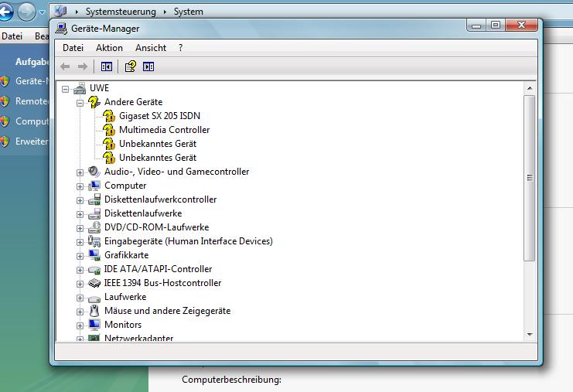Click the warning icon beside Multimedia Controller
This screenshot has width=573, height=392.
(109, 130)
